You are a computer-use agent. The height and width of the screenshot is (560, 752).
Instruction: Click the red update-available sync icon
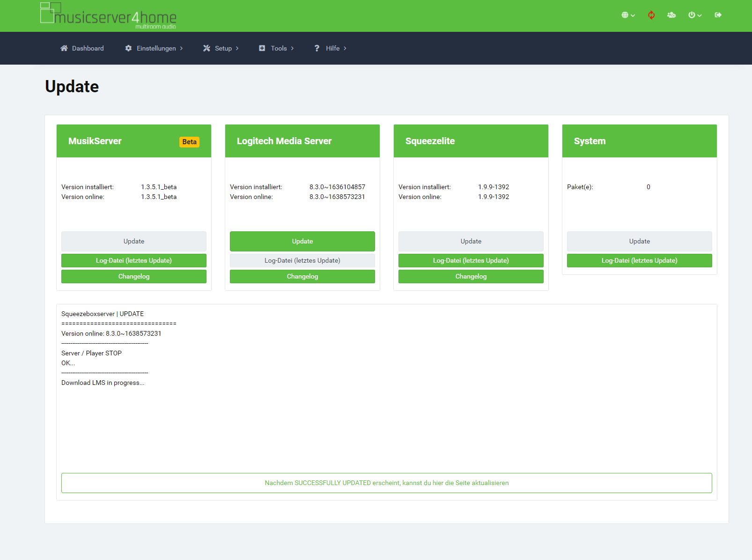[651, 15]
